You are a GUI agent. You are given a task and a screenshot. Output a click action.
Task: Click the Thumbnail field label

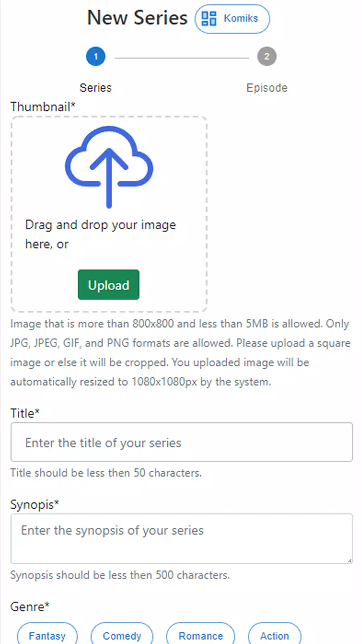[x=43, y=107]
